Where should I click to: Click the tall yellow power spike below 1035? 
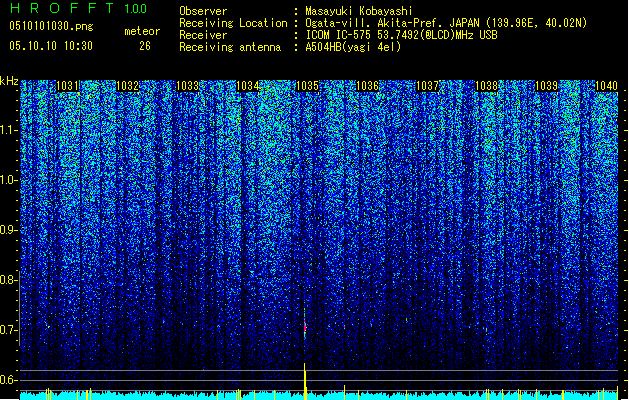coord(305,381)
